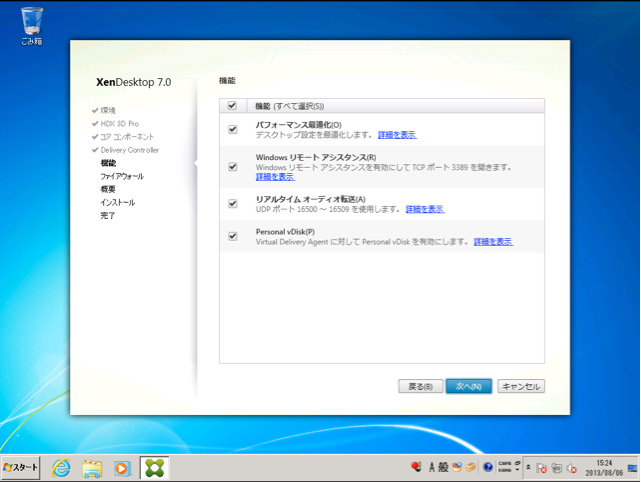This screenshot has height=482, width=641.
Task: Select the コア コンポーネント step
Action: (x=127, y=137)
